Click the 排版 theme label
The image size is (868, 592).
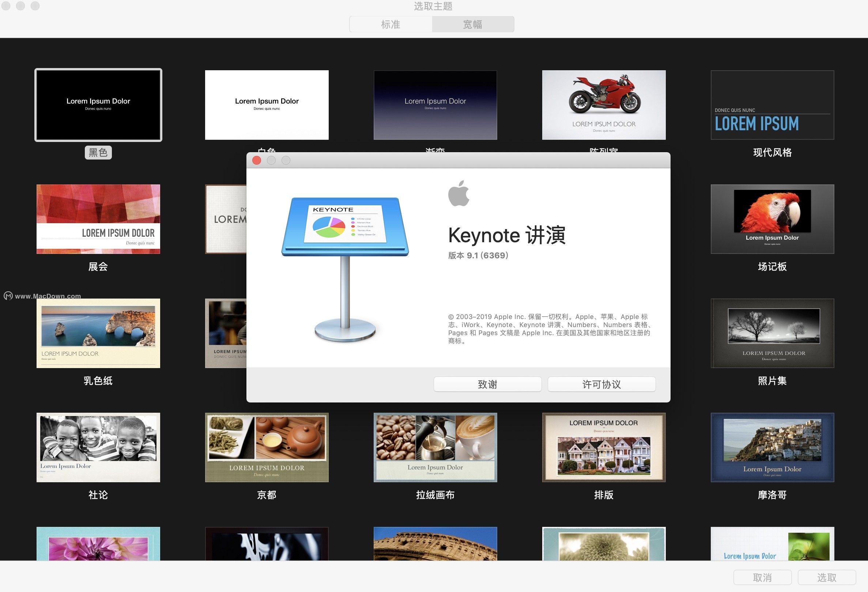604,495
